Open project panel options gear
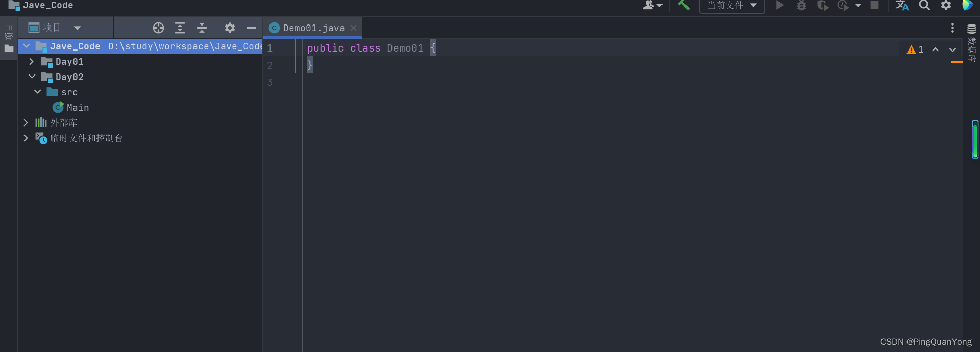 pos(230,28)
